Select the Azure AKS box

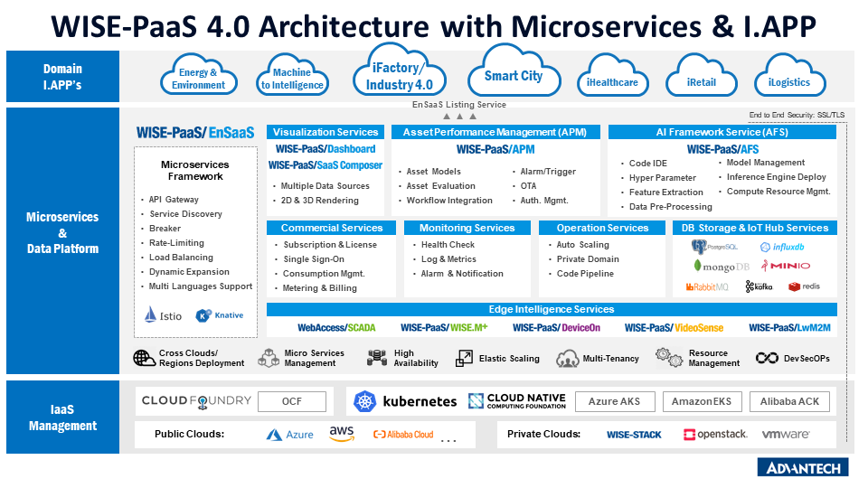point(615,401)
